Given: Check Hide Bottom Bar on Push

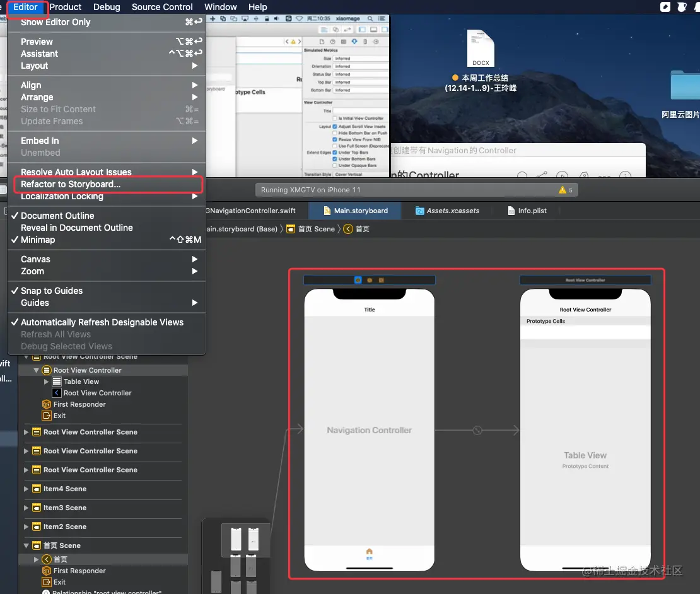Looking at the screenshot, I should point(335,133).
